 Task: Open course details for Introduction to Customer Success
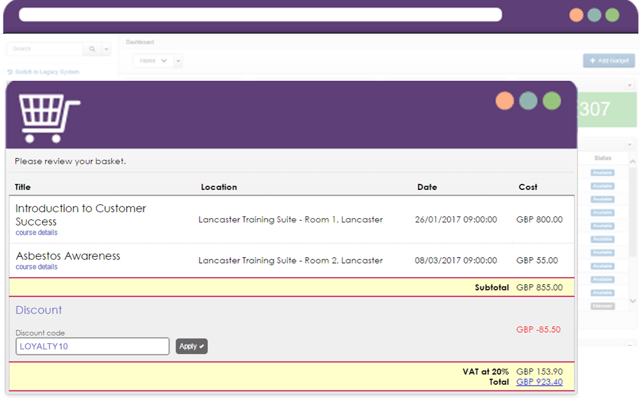(x=36, y=233)
